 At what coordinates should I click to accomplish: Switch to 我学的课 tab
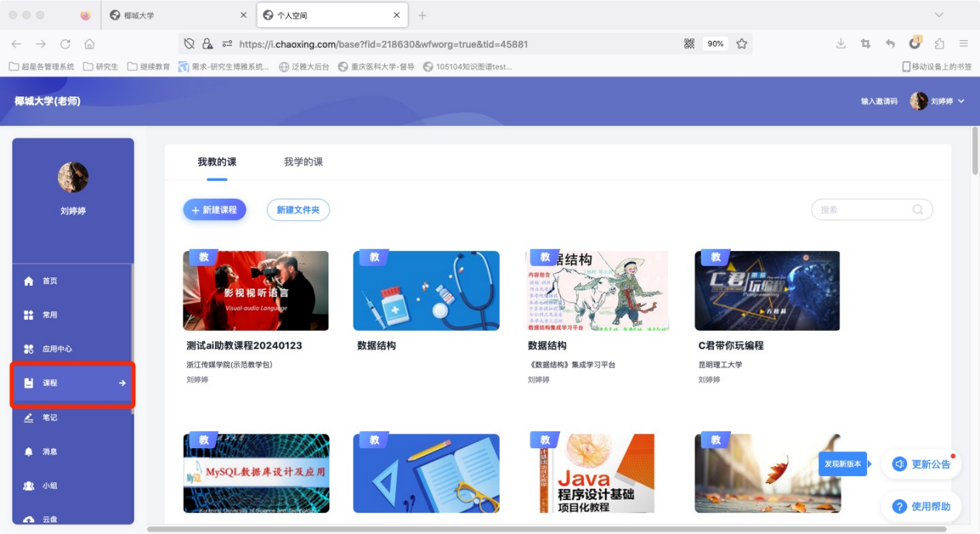[x=303, y=162]
